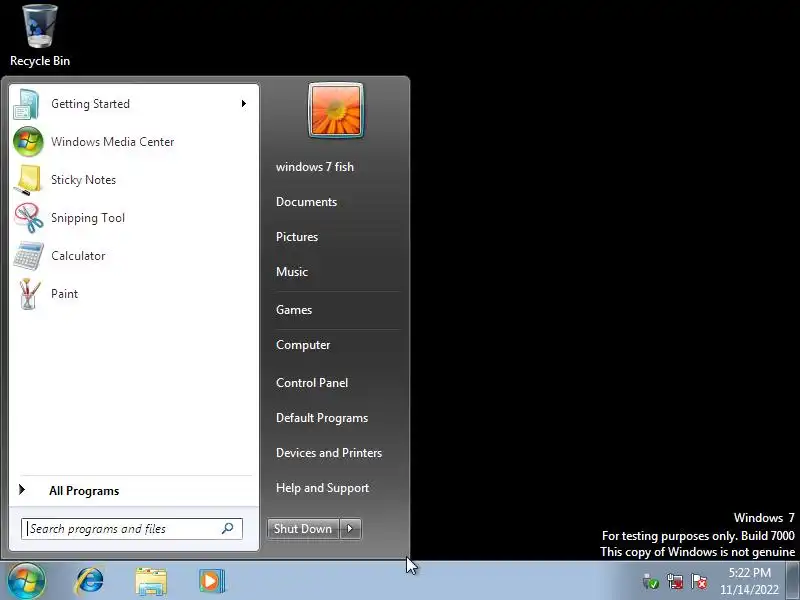800x600 pixels.
Task: Open the windows 7 fish user folder
Action: tap(315, 167)
